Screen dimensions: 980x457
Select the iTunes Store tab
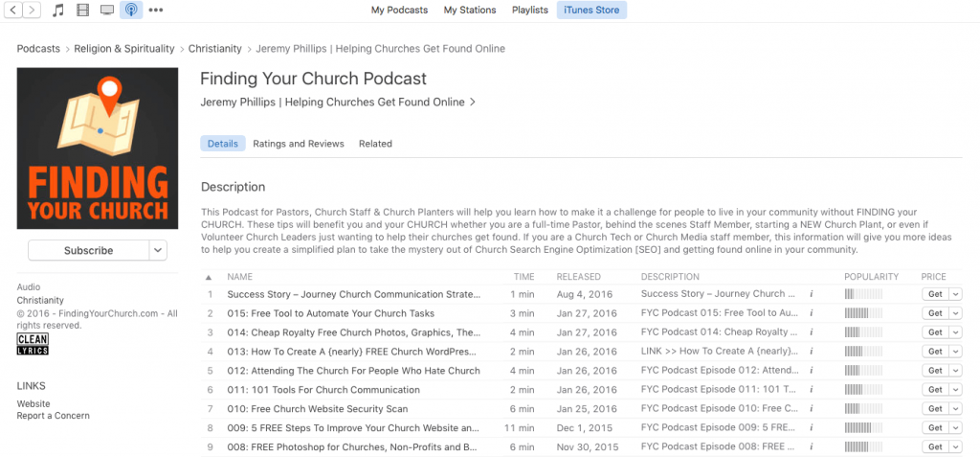click(x=591, y=10)
